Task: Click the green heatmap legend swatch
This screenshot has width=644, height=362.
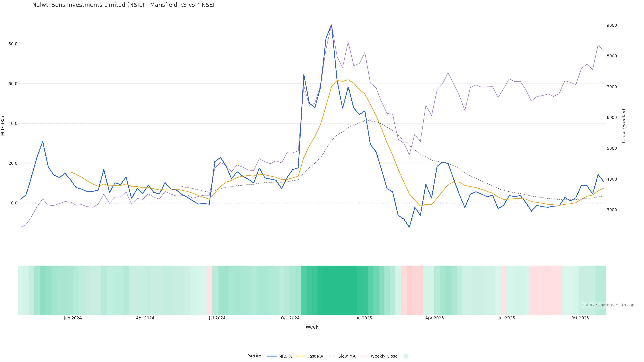Action: click(x=406, y=356)
